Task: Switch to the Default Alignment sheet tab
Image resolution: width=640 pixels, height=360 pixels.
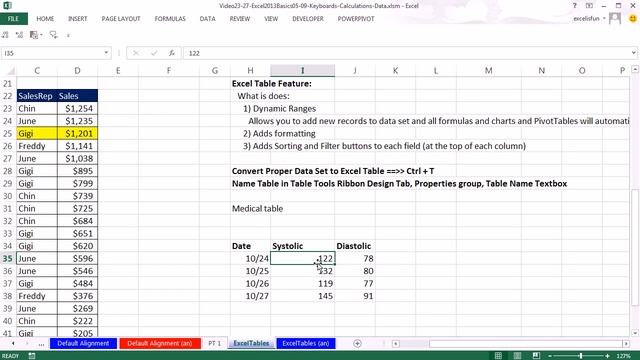Action: [83, 343]
